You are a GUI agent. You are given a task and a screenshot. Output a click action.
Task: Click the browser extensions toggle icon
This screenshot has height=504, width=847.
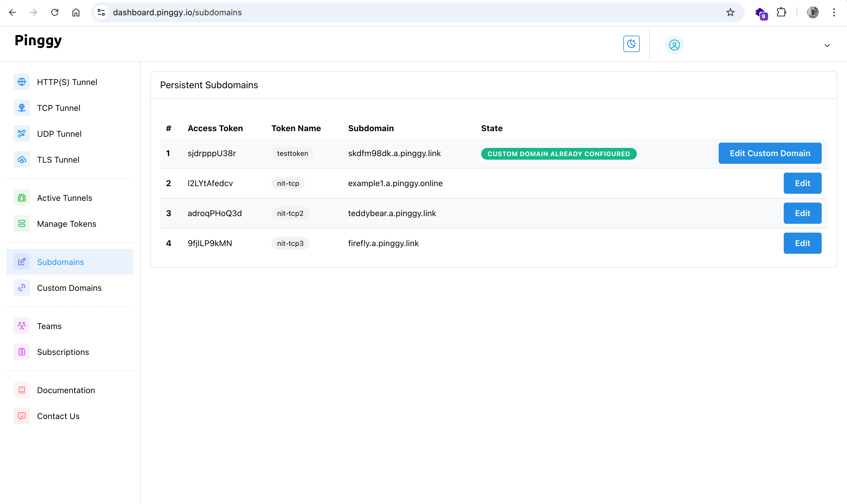click(x=782, y=12)
